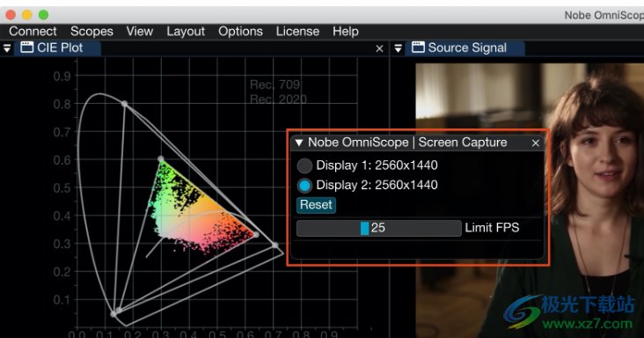Click the green fullscreen window button

pos(43,15)
